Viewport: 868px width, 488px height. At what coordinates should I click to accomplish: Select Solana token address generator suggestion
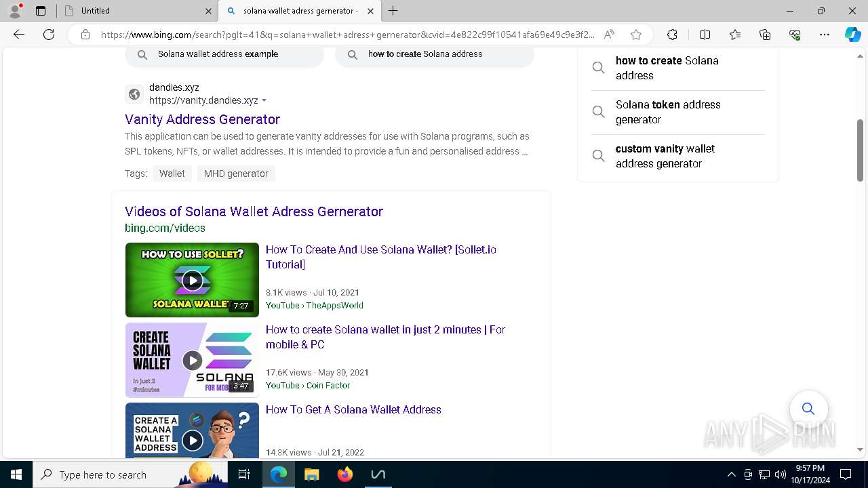678,112
